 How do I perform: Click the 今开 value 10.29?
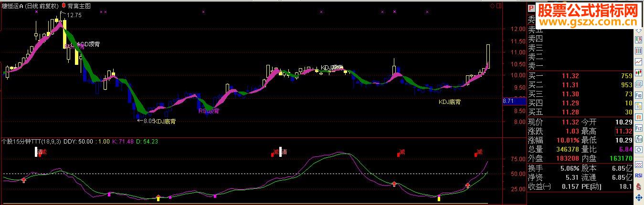[x=623, y=122]
